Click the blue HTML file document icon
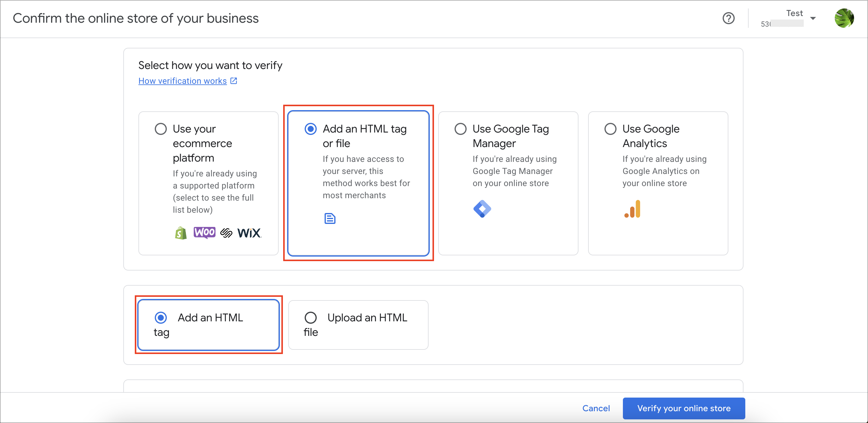The image size is (868, 423). click(x=330, y=218)
